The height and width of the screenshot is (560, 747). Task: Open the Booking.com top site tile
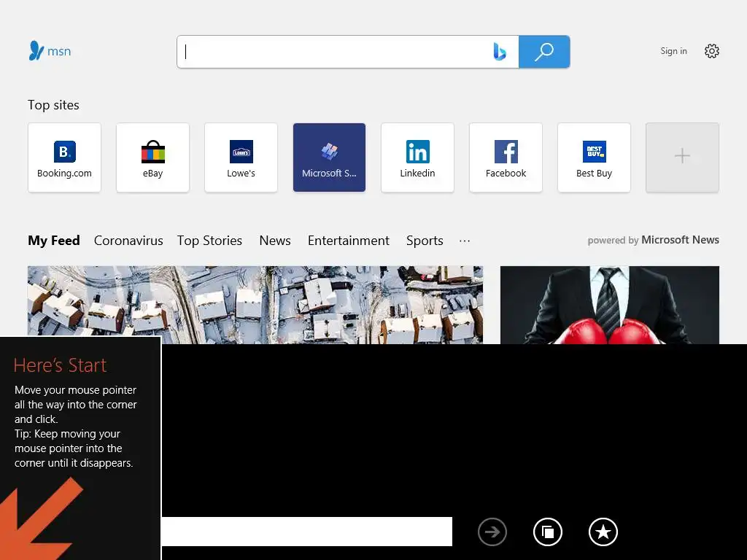pyautogui.click(x=64, y=157)
